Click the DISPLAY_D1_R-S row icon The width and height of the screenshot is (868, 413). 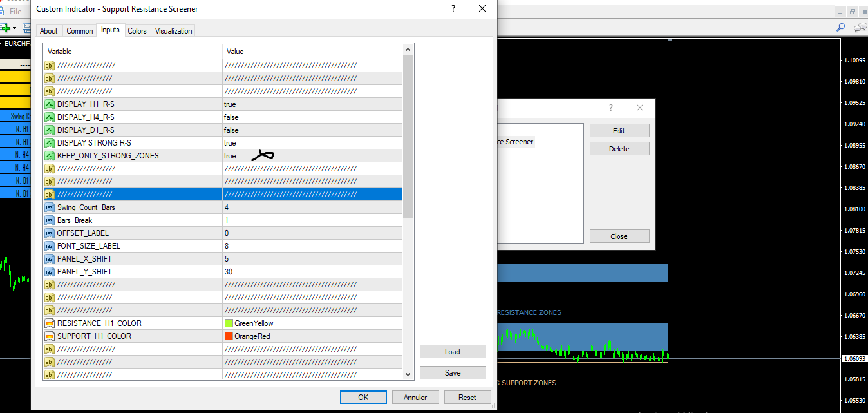coord(50,130)
